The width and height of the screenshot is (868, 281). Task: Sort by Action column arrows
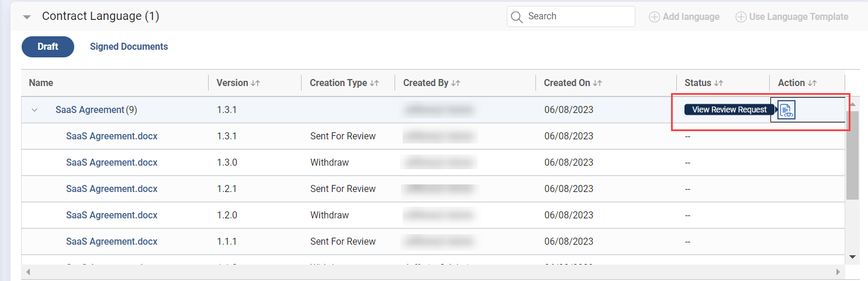[x=812, y=83]
